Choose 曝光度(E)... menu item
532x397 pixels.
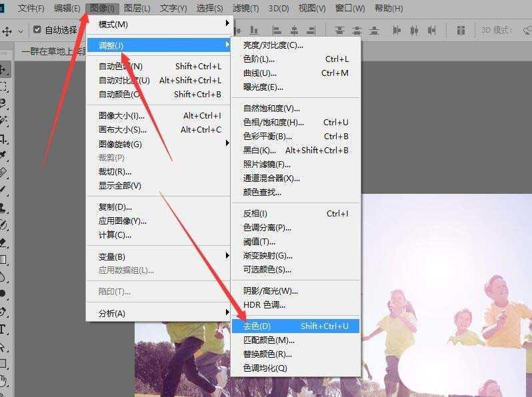coord(295,87)
